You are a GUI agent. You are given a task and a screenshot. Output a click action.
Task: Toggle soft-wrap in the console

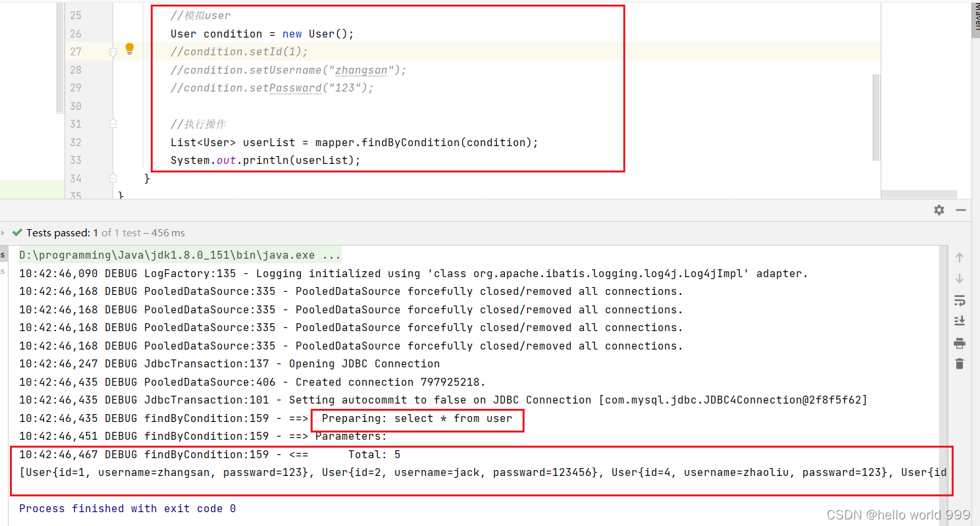pos(959,300)
